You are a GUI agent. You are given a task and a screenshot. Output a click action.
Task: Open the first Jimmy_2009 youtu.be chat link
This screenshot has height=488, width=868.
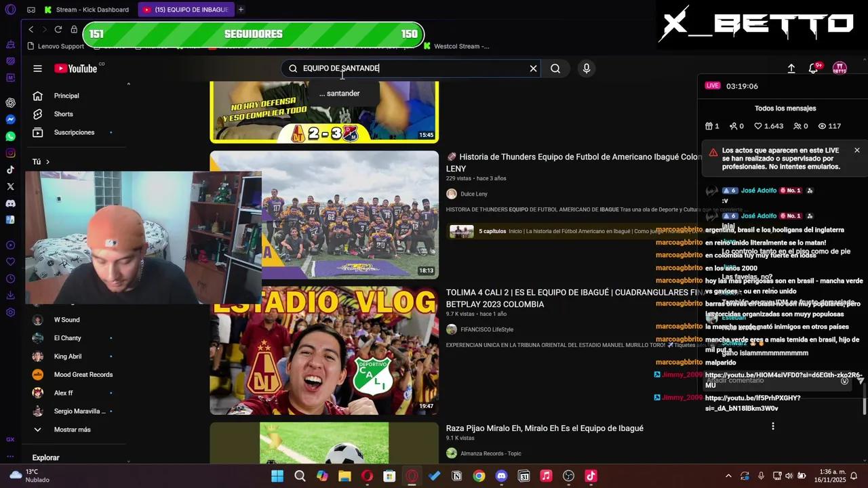point(783,380)
